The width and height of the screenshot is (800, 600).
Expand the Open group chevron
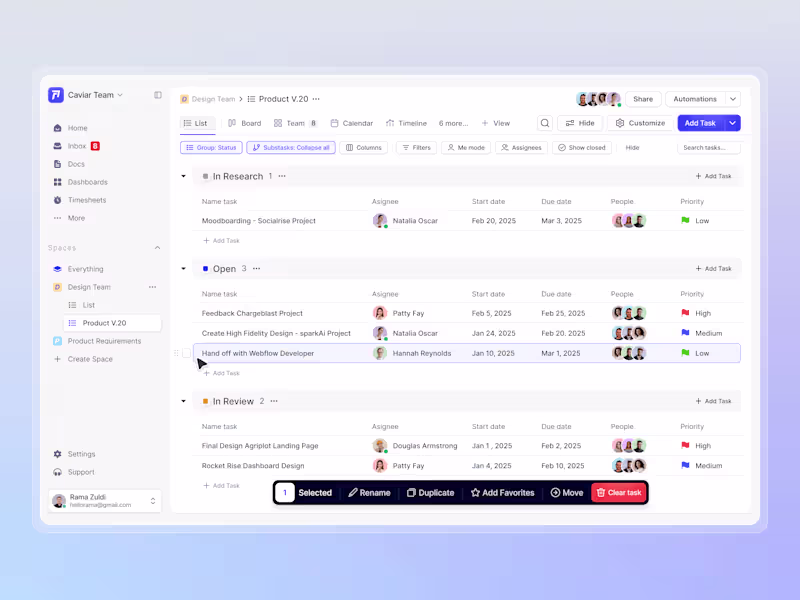click(x=183, y=268)
